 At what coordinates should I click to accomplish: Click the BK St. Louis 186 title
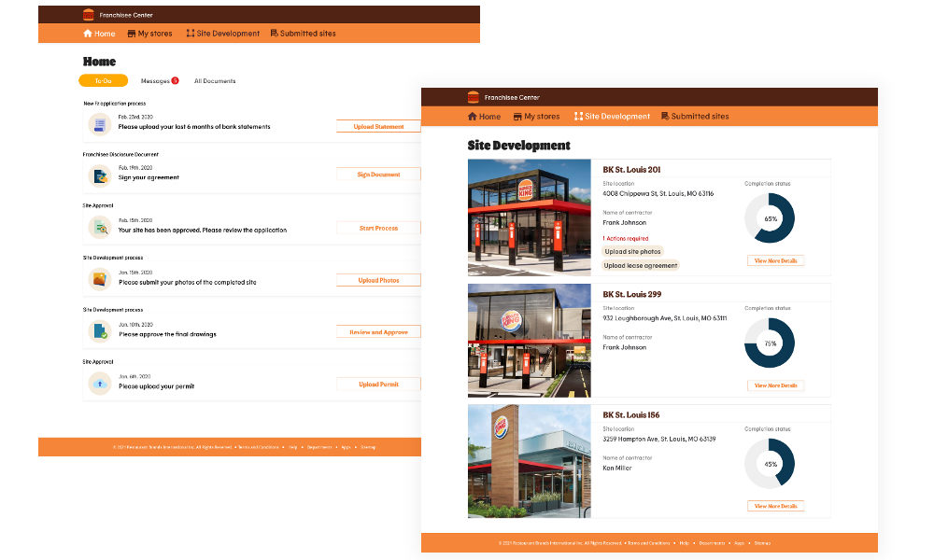(630, 414)
